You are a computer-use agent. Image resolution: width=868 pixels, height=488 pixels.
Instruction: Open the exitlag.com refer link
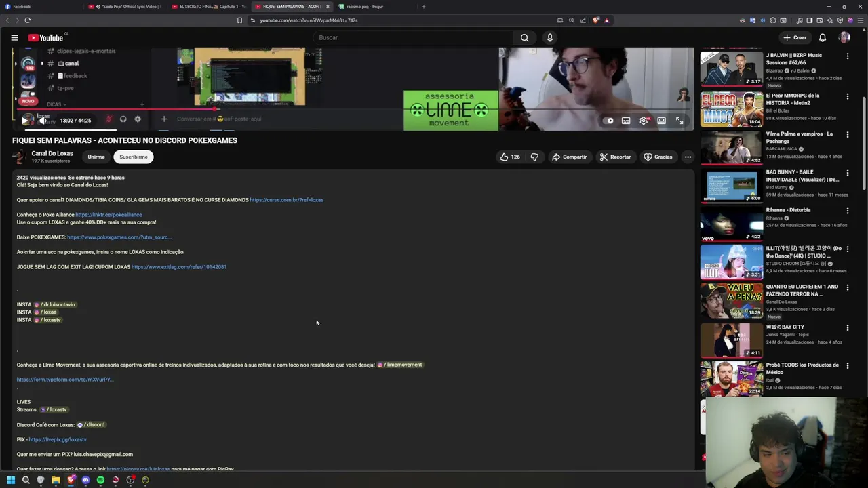[x=179, y=267]
